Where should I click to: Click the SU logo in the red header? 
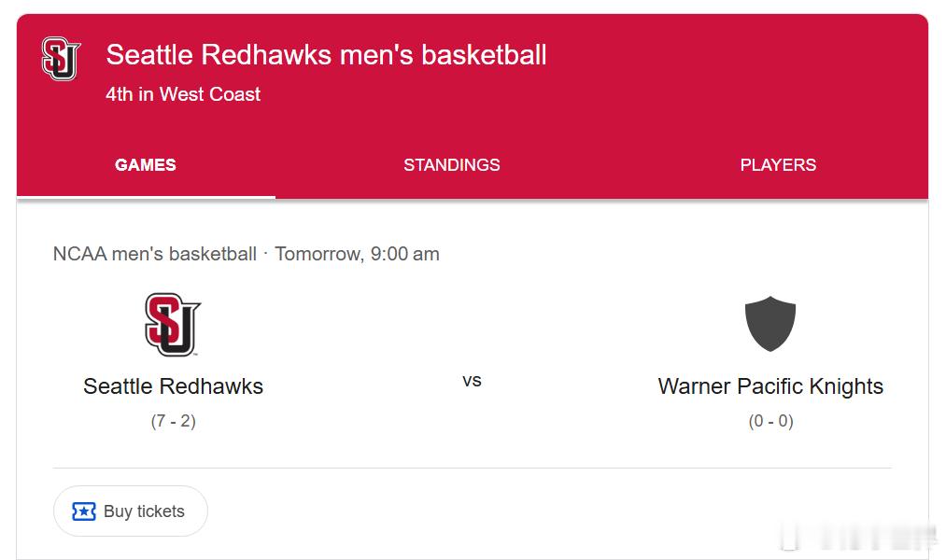(61, 59)
